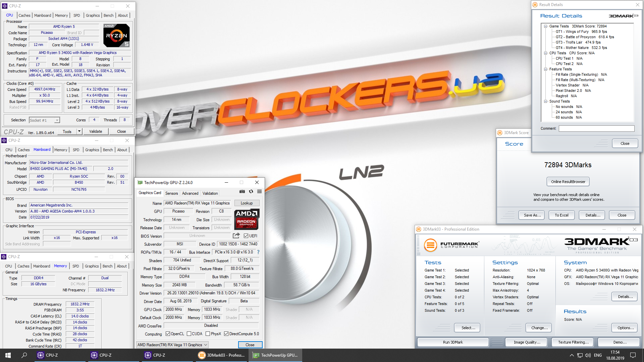
Task: Click the taskbar search magnifier icon
Action: pos(24,355)
